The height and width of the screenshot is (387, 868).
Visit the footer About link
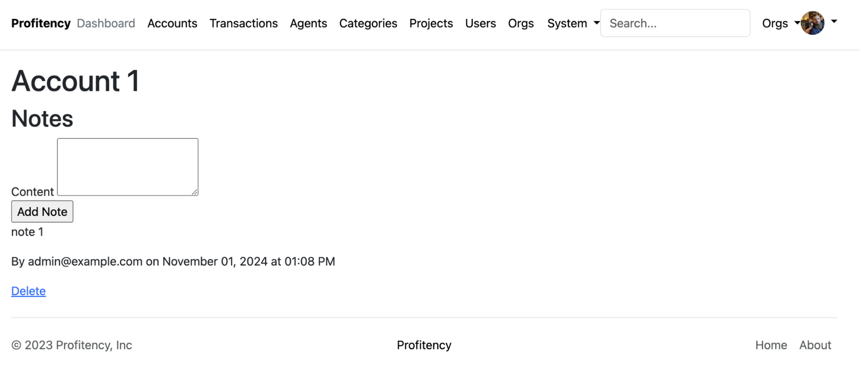coord(815,345)
